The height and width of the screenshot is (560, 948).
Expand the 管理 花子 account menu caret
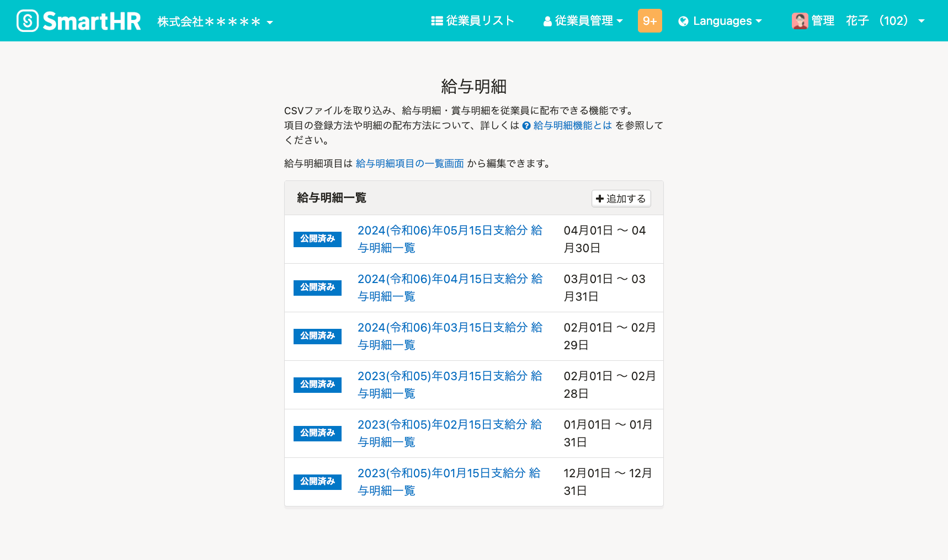(x=921, y=22)
